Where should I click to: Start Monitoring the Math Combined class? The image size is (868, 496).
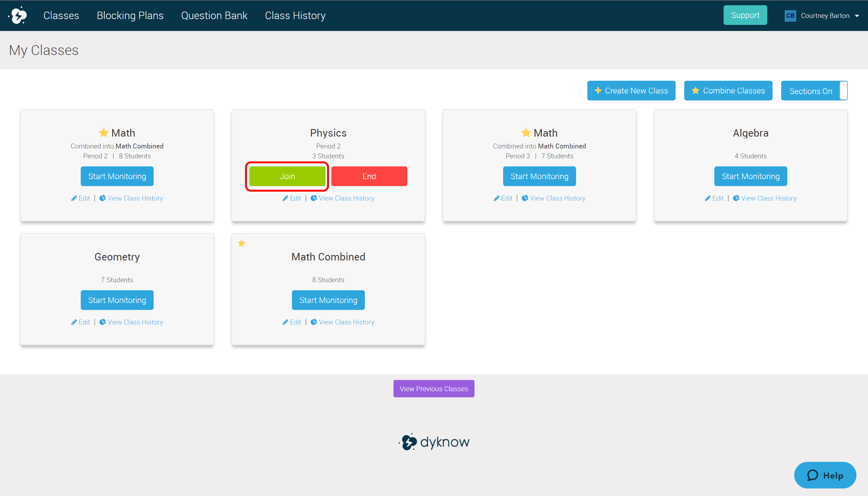click(x=328, y=300)
